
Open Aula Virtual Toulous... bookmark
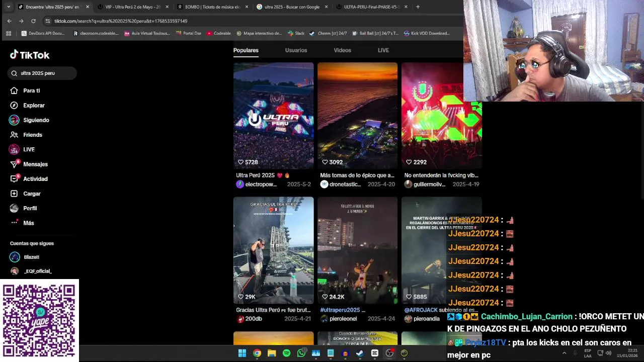pos(147,33)
